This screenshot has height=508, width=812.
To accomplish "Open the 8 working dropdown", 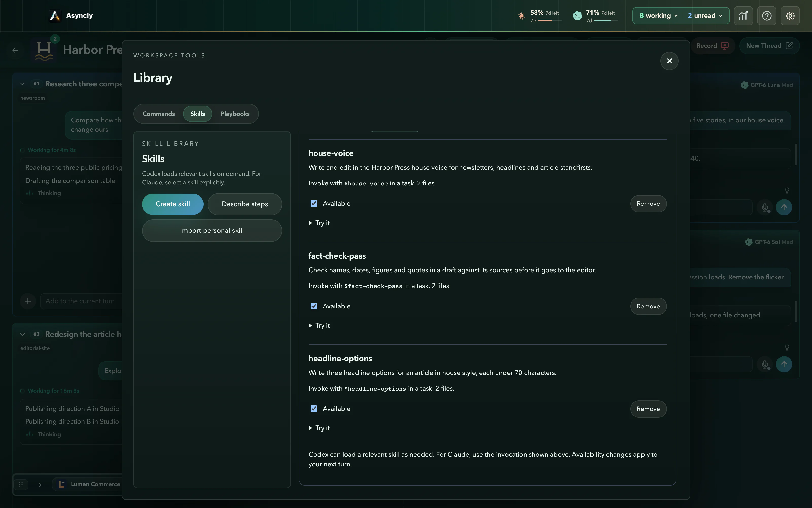I will [x=659, y=16].
